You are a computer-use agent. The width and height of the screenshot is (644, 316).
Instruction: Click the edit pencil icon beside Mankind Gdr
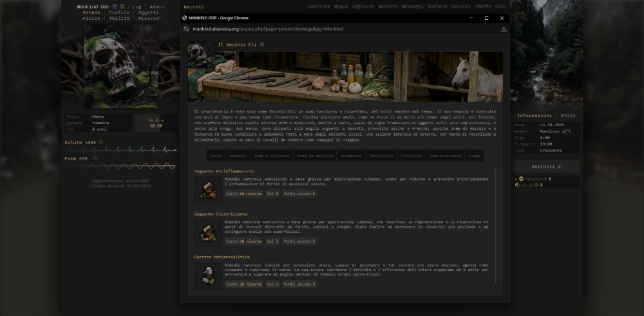coord(115,6)
